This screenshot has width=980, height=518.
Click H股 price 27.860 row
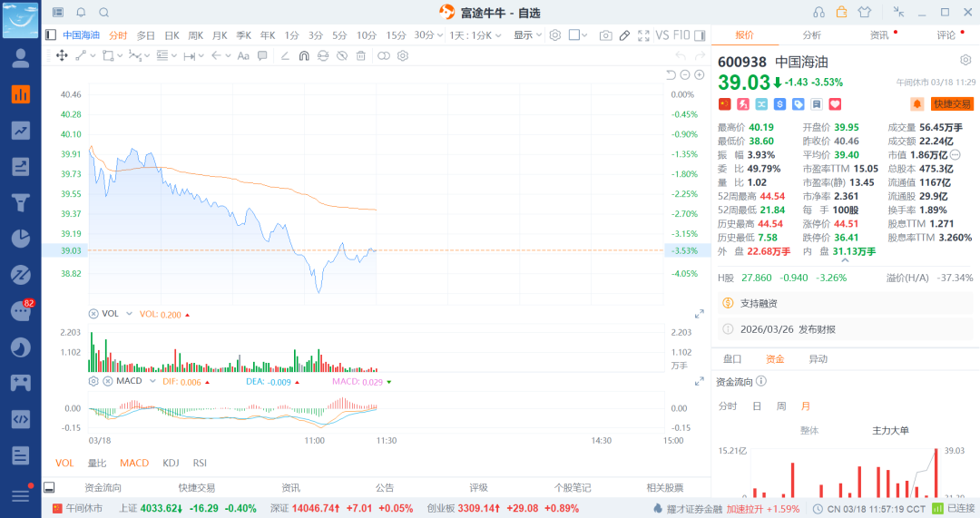(846, 278)
